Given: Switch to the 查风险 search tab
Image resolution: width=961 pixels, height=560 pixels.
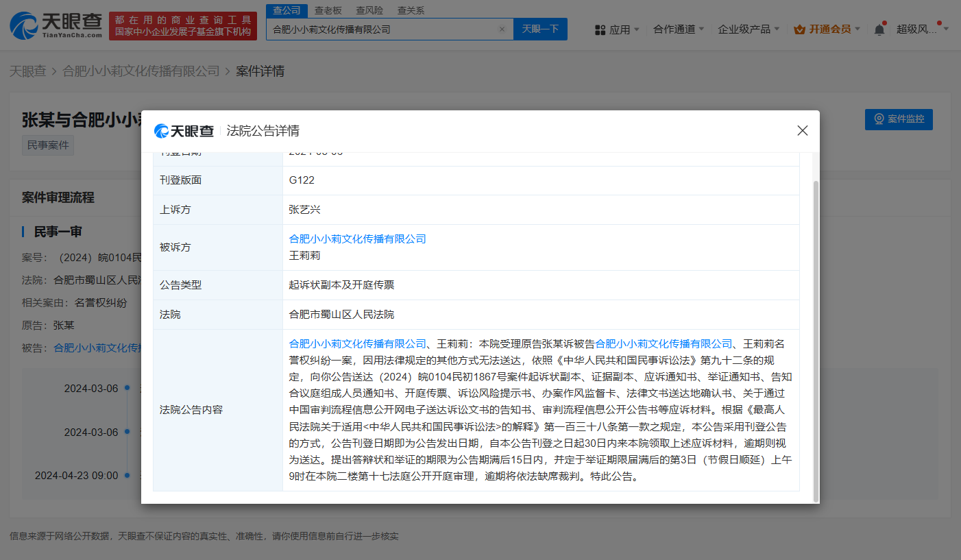Looking at the screenshot, I should click(x=370, y=10).
